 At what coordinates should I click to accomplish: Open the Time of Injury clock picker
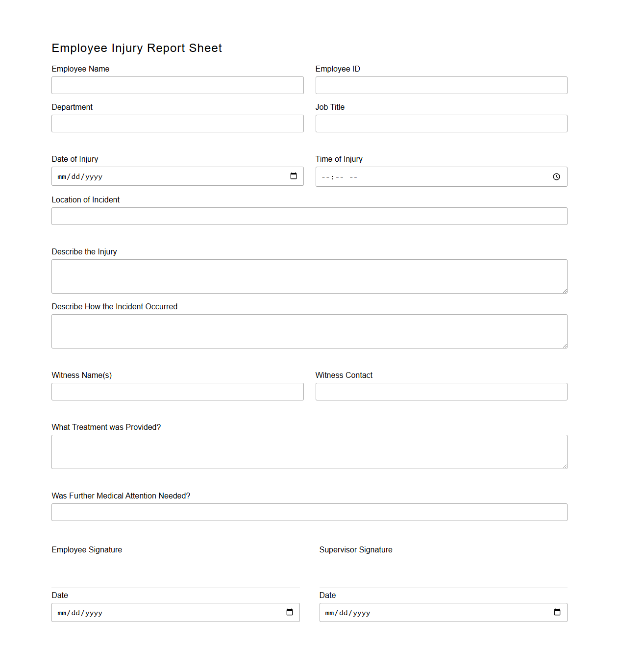(556, 176)
